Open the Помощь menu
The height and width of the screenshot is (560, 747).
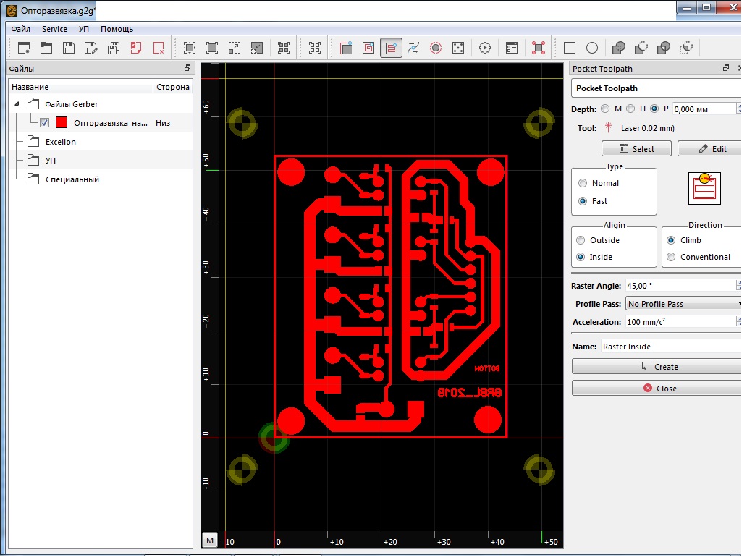click(x=117, y=29)
